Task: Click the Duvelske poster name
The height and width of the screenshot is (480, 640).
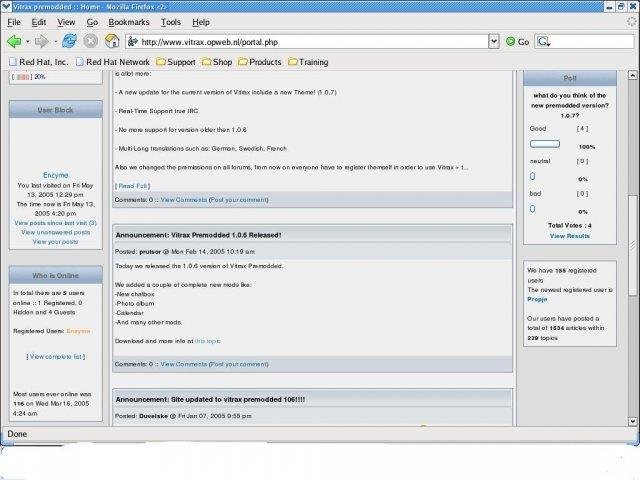Action: tap(153, 416)
